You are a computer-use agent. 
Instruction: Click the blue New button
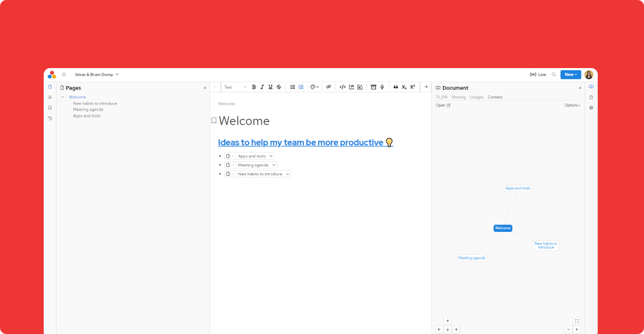point(570,75)
